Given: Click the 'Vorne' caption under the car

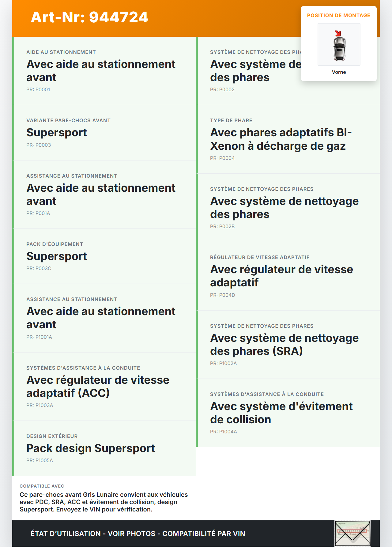Looking at the screenshot, I should pyautogui.click(x=339, y=72).
